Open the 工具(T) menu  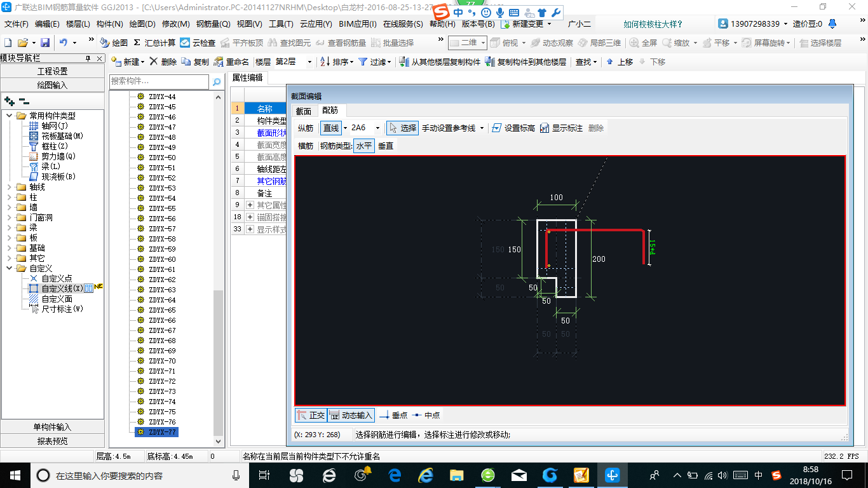pos(281,24)
